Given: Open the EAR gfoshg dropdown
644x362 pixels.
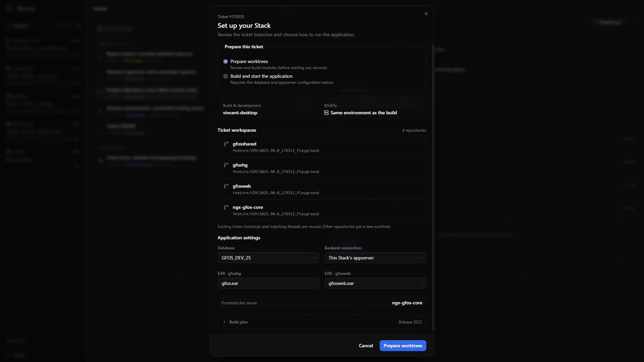Looking at the screenshot, I should 268,283.
